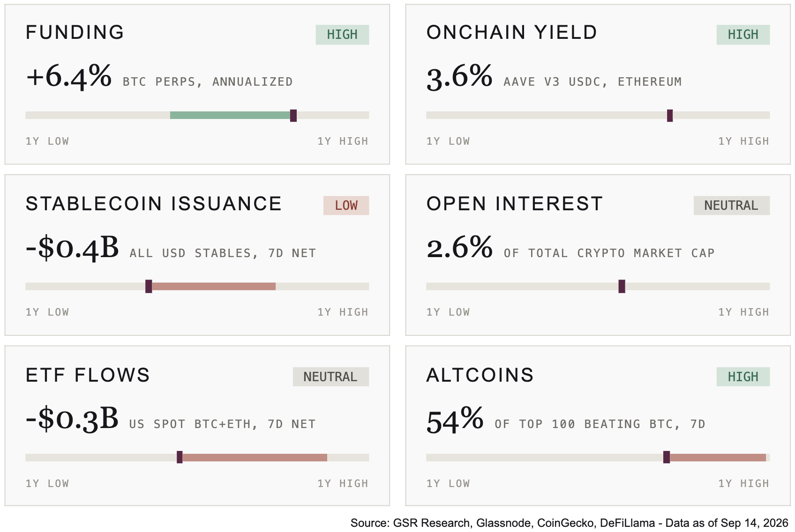Select the 54% altcoins value
This screenshot has width=795, height=532.
[x=455, y=420]
